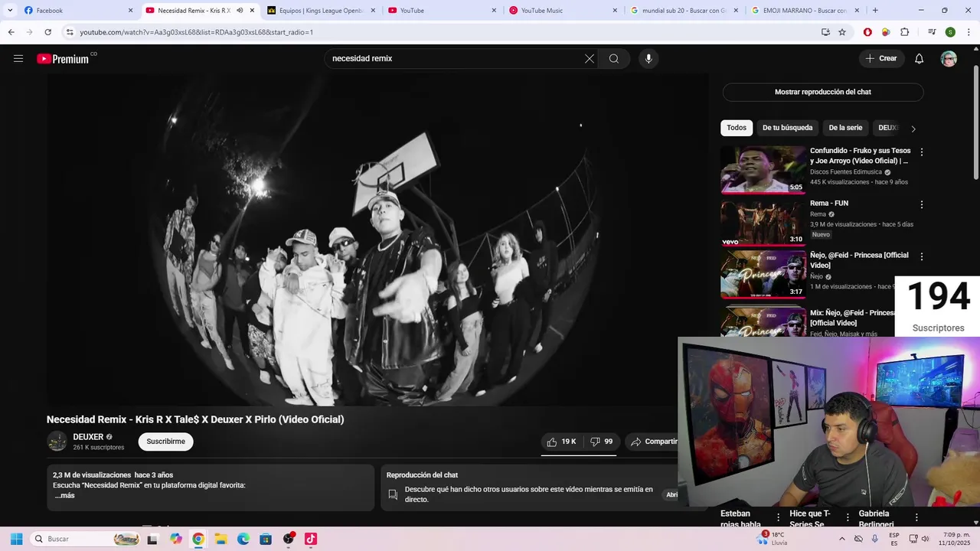980x551 pixels.
Task: Switch to the Facebook tab
Action: point(77,11)
